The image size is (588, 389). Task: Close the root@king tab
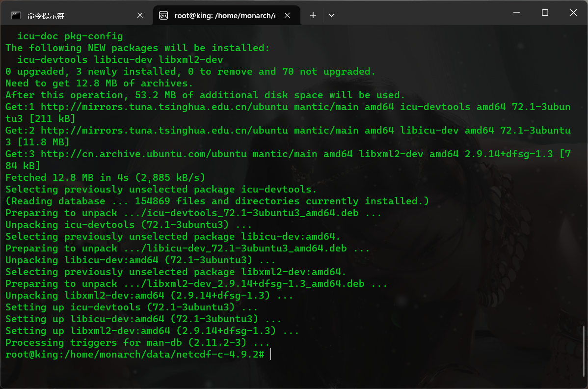[287, 15]
